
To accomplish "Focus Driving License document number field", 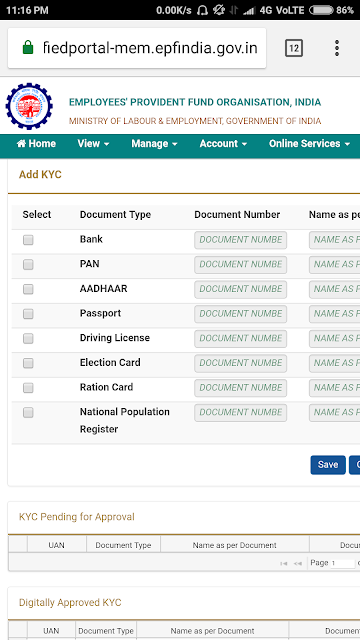I will pos(240,339).
